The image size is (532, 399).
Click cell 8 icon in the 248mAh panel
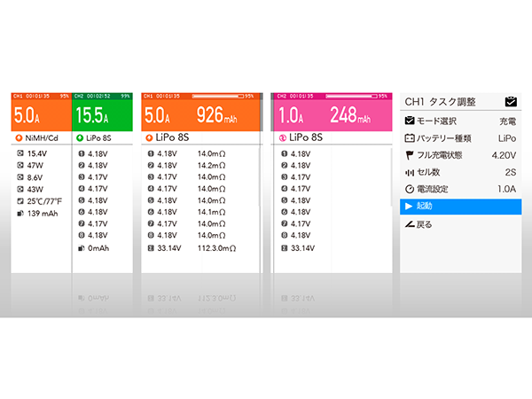pos(285,235)
